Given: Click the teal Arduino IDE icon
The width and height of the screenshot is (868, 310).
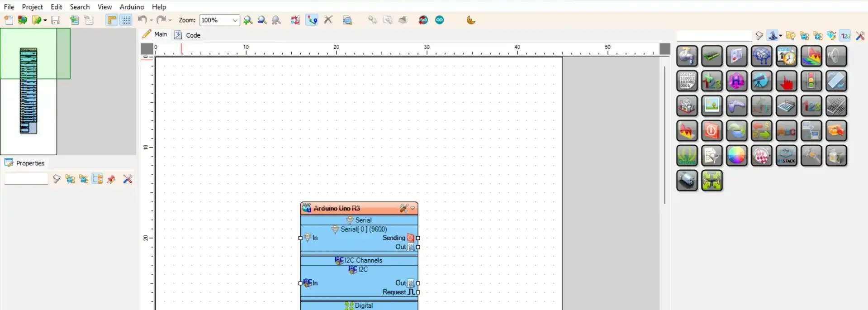Looking at the screenshot, I should 440,20.
